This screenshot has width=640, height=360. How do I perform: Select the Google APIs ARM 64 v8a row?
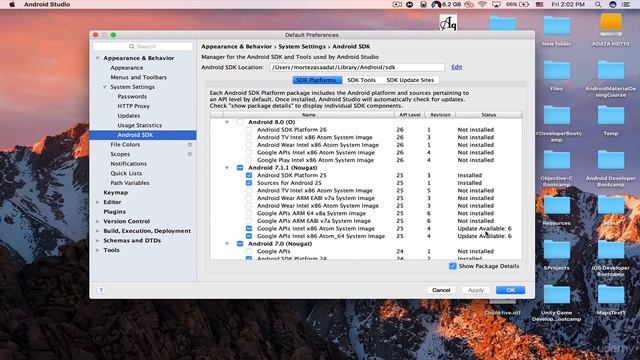(x=366, y=213)
